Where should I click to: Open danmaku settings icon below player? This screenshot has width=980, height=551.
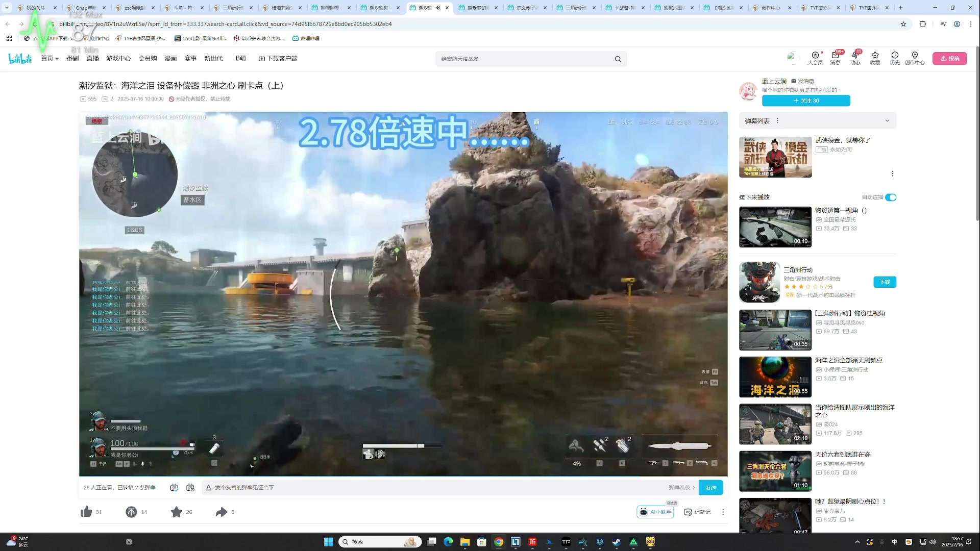point(190,488)
